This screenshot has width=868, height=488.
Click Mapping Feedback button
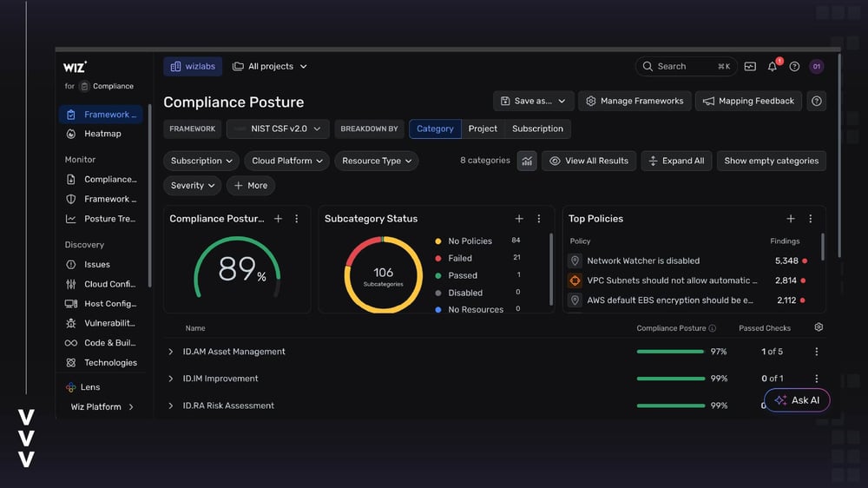click(x=748, y=101)
